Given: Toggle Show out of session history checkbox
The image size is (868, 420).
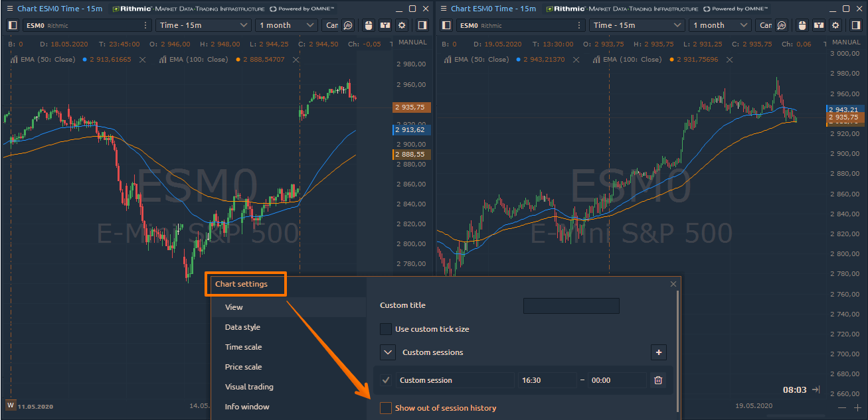Looking at the screenshot, I should (x=385, y=408).
